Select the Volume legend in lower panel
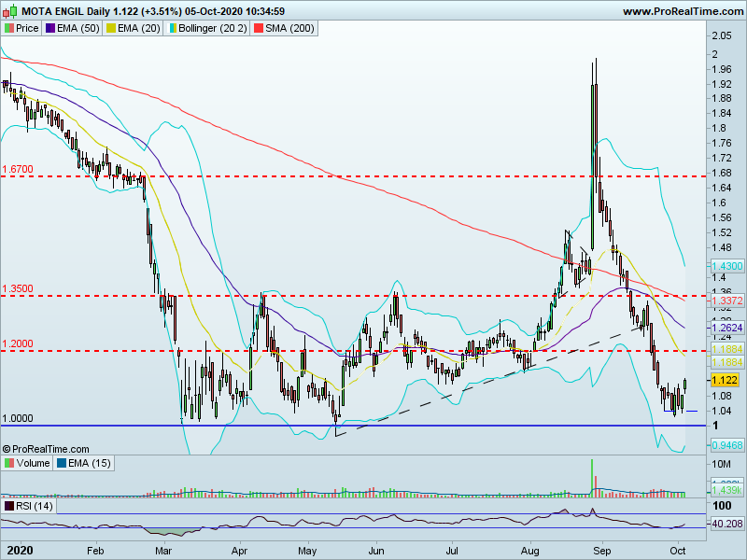The width and height of the screenshot is (747, 560). coord(27,463)
